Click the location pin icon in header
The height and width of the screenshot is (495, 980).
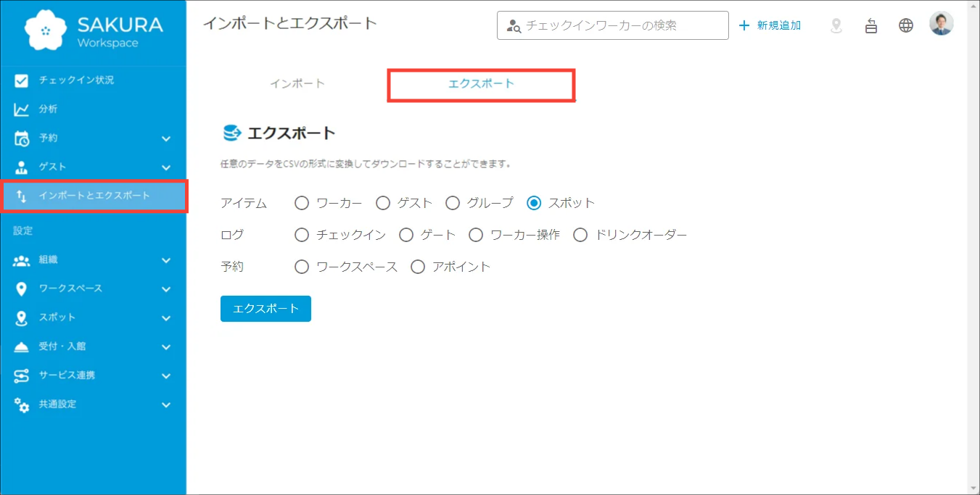pyautogui.click(x=836, y=25)
